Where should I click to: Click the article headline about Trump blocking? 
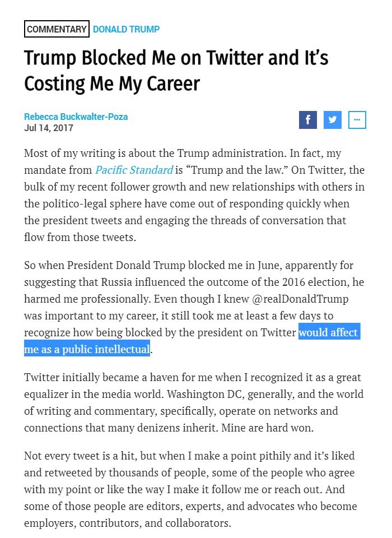click(x=176, y=71)
